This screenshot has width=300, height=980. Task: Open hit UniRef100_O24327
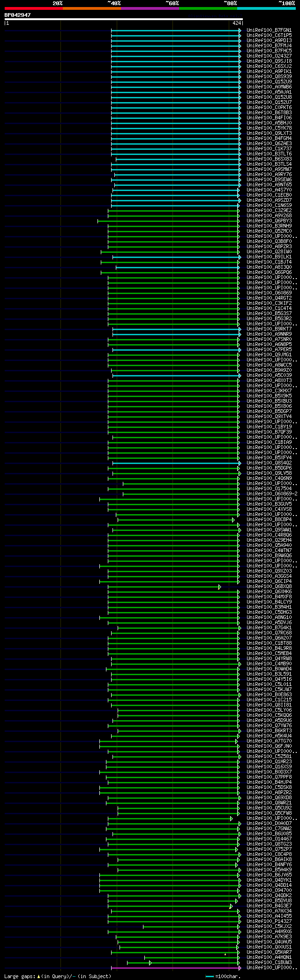click(x=269, y=56)
